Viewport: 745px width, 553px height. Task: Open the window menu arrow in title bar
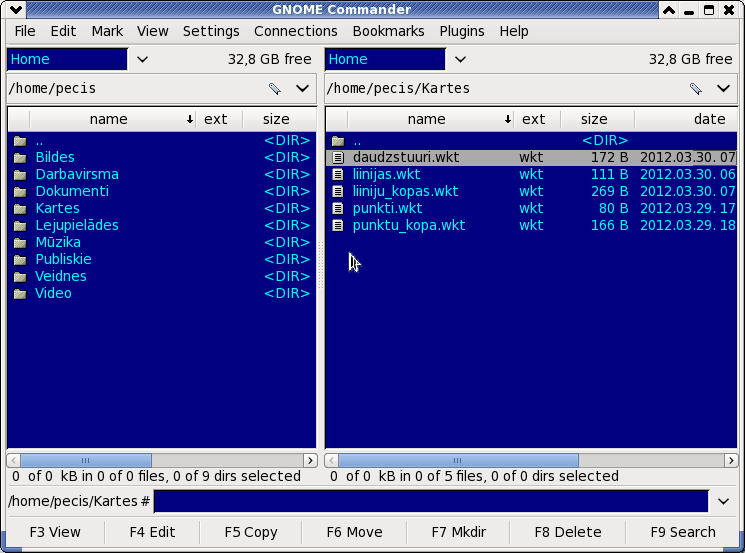pyautogui.click(x=16, y=10)
